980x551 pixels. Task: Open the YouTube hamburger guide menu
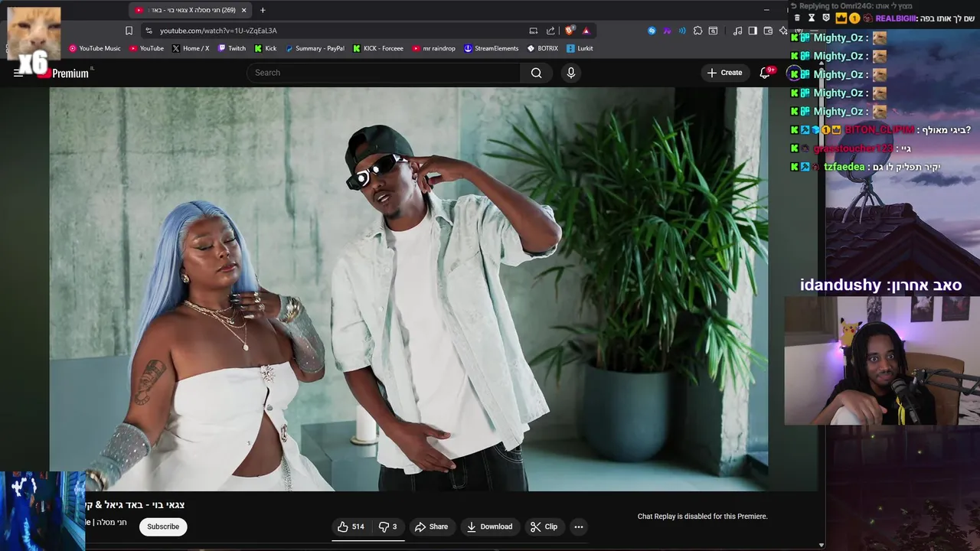coord(18,73)
